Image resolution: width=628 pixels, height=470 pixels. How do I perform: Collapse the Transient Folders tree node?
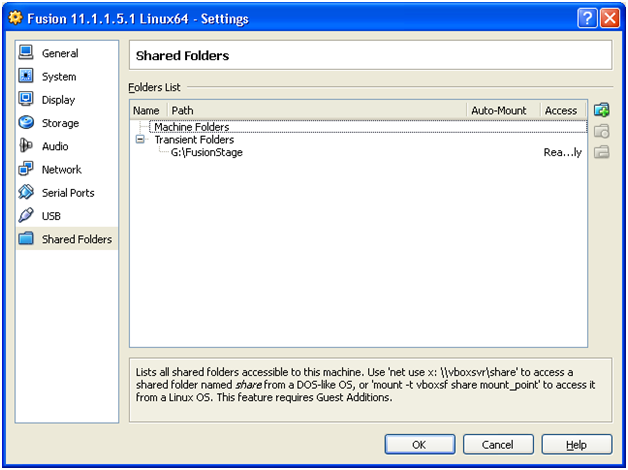(x=140, y=139)
